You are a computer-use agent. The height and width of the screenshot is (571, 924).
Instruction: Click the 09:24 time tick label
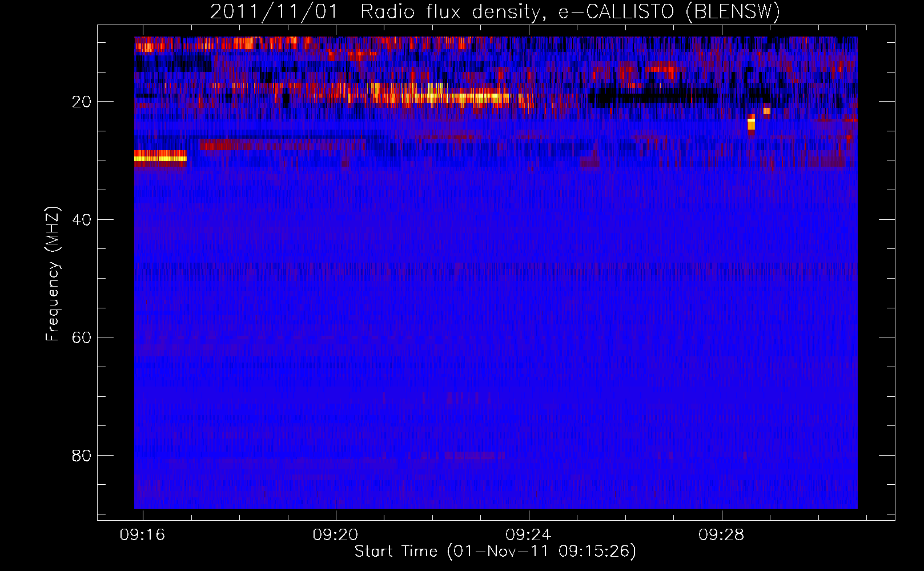coord(528,534)
